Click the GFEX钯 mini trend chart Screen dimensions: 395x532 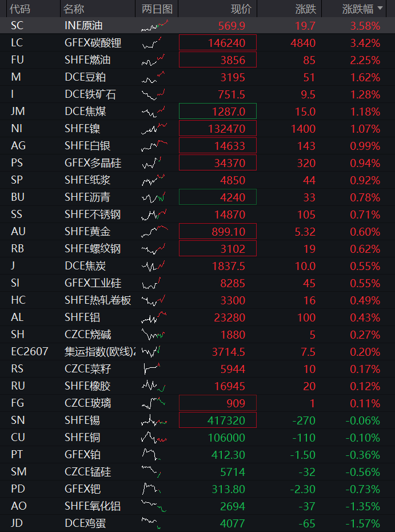point(151,489)
